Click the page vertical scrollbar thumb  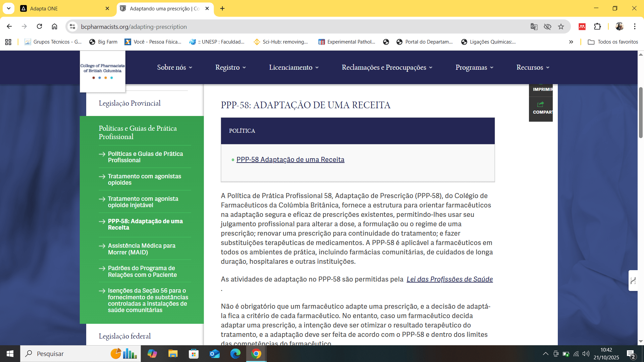pyautogui.click(x=641, y=112)
